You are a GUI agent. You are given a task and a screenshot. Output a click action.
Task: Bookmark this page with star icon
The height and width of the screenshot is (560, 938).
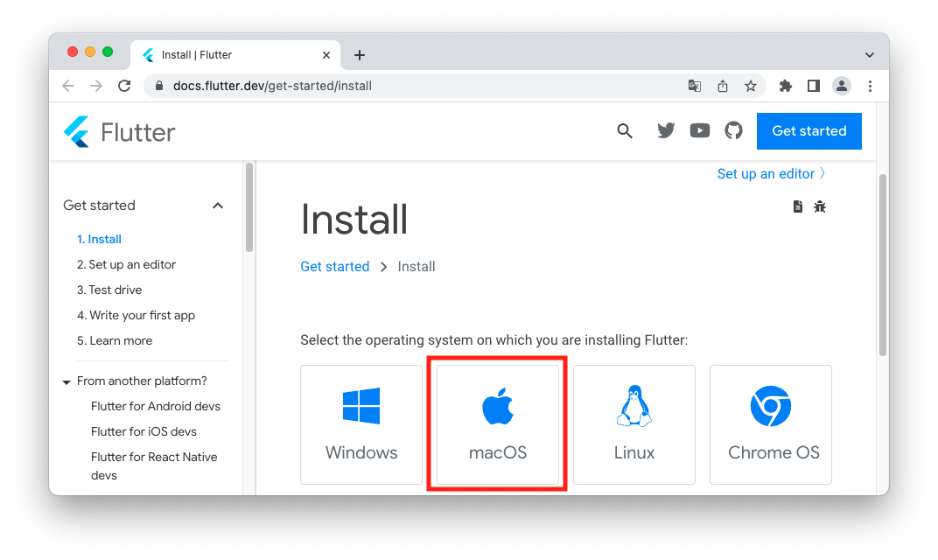(x=750, y=86)
